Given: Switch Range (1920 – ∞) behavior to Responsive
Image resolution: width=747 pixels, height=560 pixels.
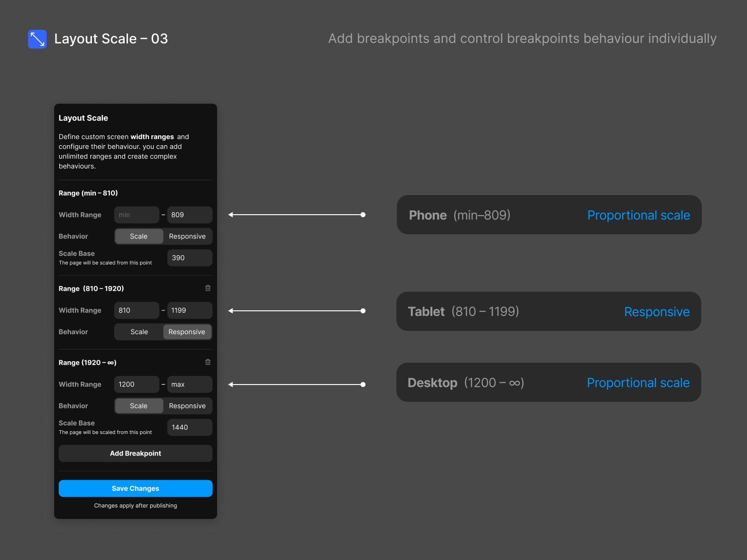Looking at the screenshot, I should pos(187,406).
